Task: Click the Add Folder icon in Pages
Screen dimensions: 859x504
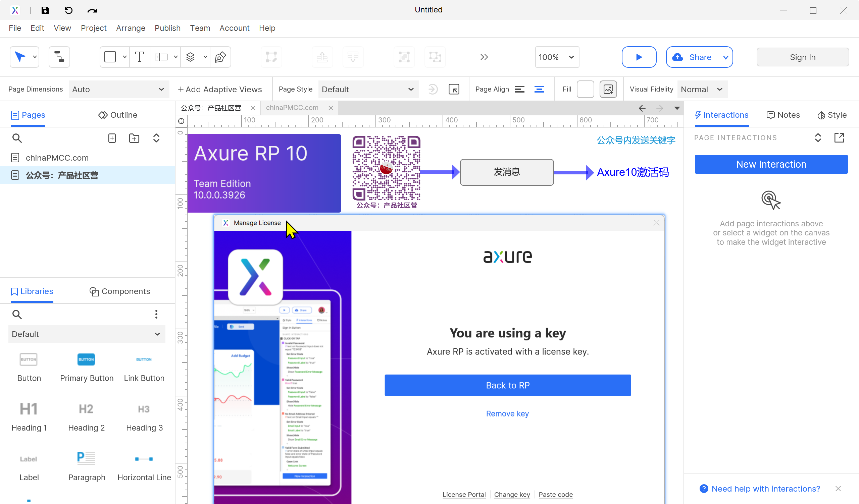Action: pos(134,138)
